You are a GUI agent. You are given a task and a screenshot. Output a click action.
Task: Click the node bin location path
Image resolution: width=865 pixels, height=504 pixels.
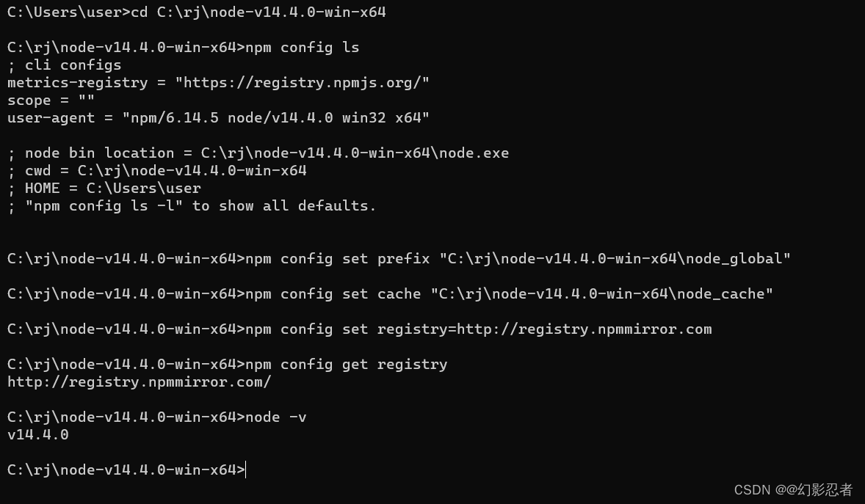click(x=355, y=153)
